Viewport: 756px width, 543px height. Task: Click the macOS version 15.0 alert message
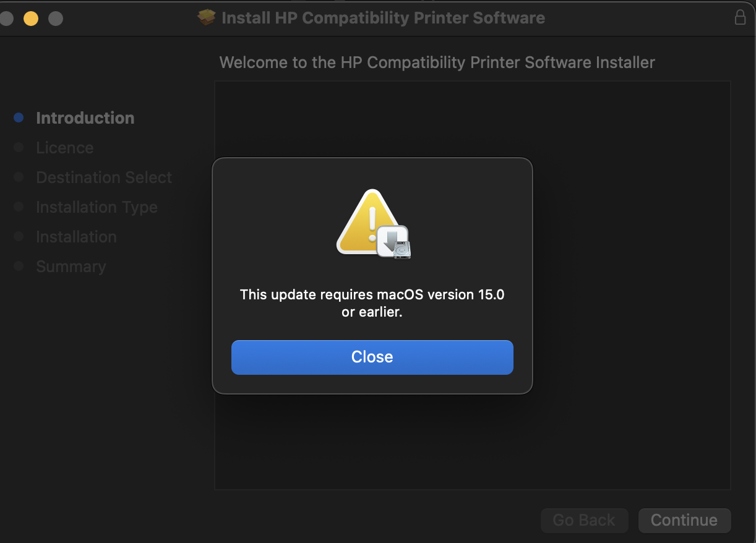point(372,303)
